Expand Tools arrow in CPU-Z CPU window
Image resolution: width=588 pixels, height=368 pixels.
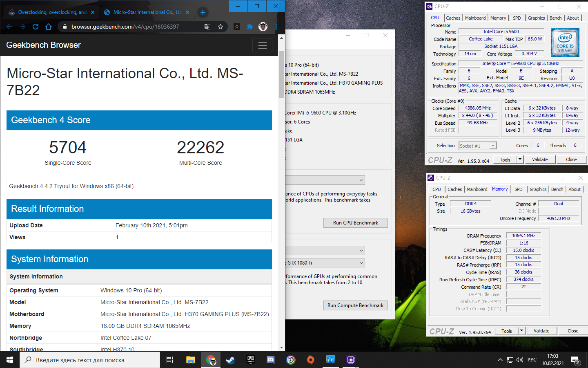pos(520,159)
